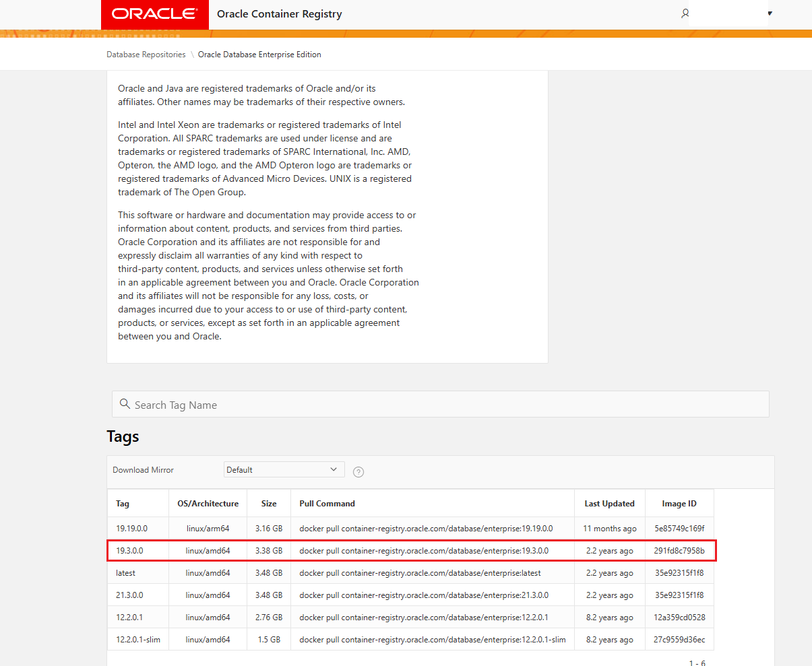Click the Last Updated column header
This screenshot has width=812, height=666.
[609, 504]
